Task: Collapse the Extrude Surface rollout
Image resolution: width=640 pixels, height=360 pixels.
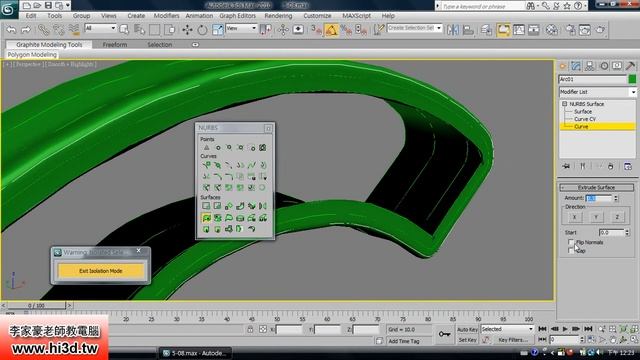Action: point(596,187)
